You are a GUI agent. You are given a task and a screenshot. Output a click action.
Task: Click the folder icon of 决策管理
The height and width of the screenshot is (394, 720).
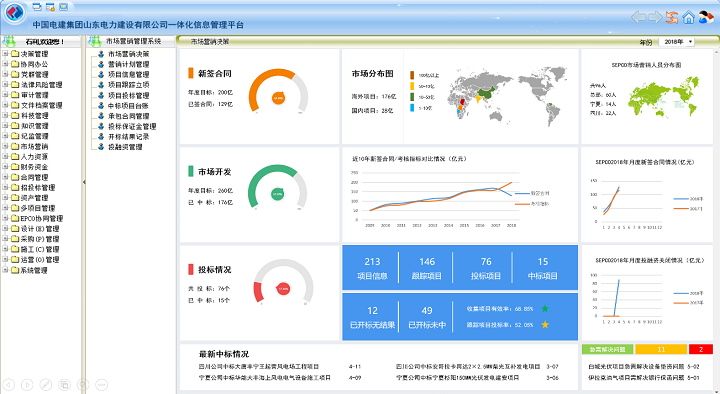coord(15,54)
